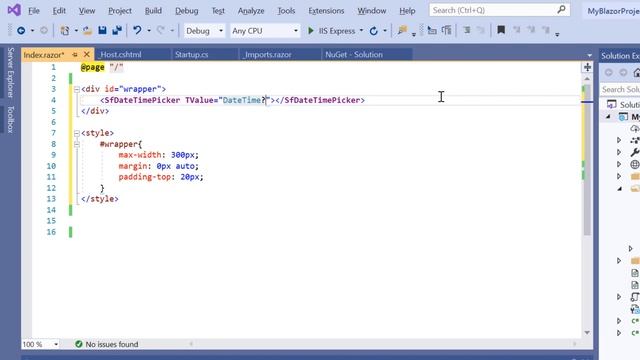Click the Visual Studio logo icon

point(14,10)
